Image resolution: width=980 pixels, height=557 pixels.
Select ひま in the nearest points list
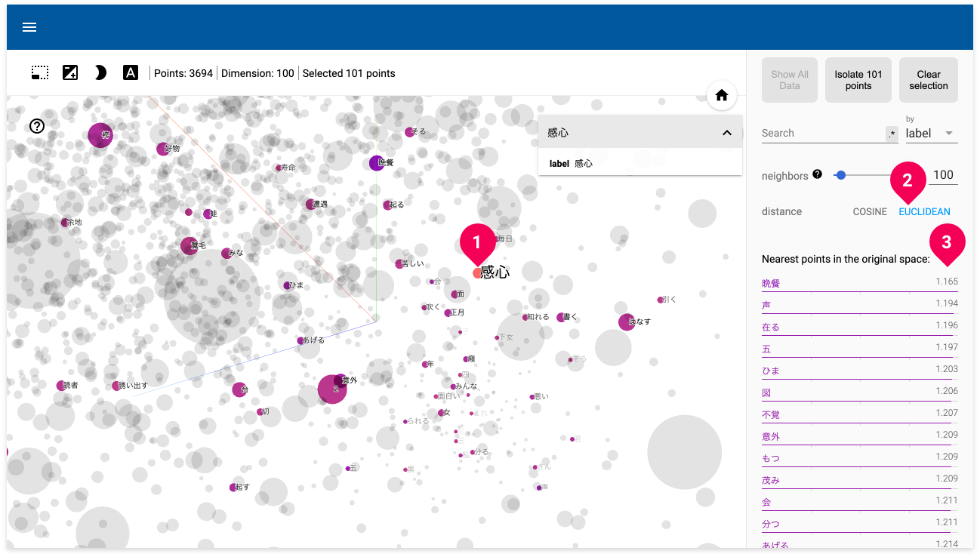[860, 371]
